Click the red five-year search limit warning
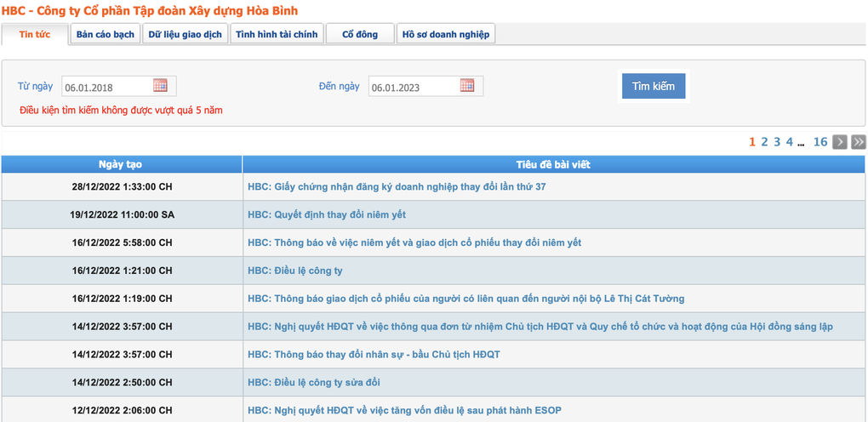 121,110
